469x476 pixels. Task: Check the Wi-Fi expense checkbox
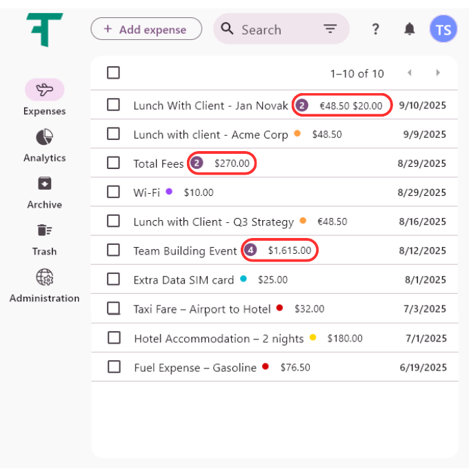(113, 192)
